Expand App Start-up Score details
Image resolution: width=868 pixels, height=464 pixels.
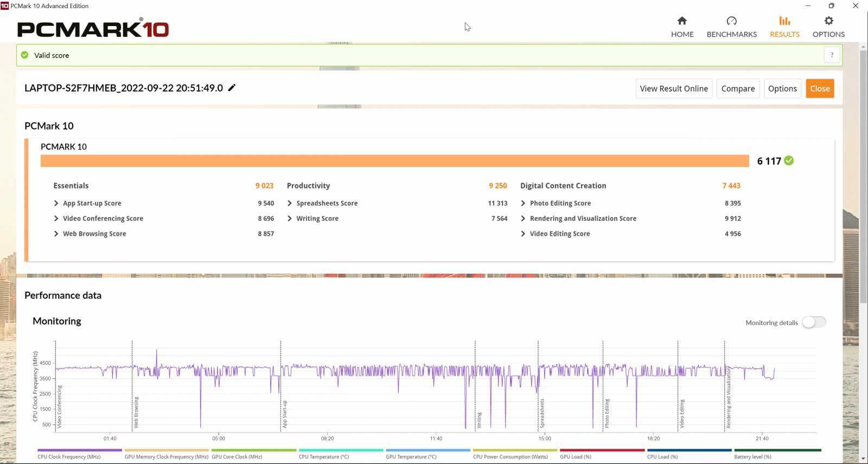click(x=56, y=203)
